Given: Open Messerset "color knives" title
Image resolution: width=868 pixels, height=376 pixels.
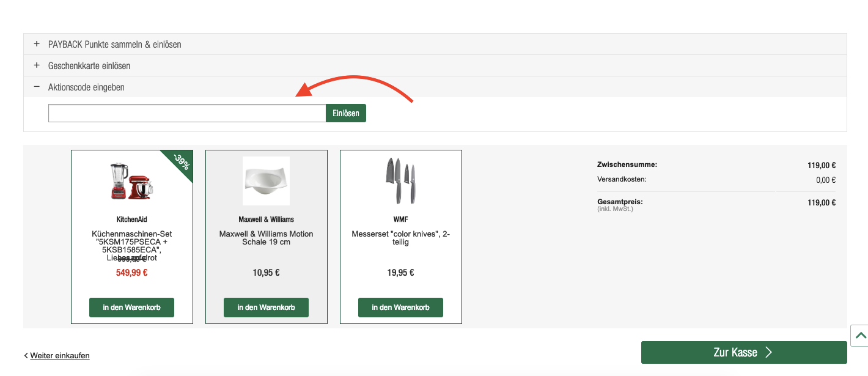Looking at the screenshot, I should coord(400,238).
